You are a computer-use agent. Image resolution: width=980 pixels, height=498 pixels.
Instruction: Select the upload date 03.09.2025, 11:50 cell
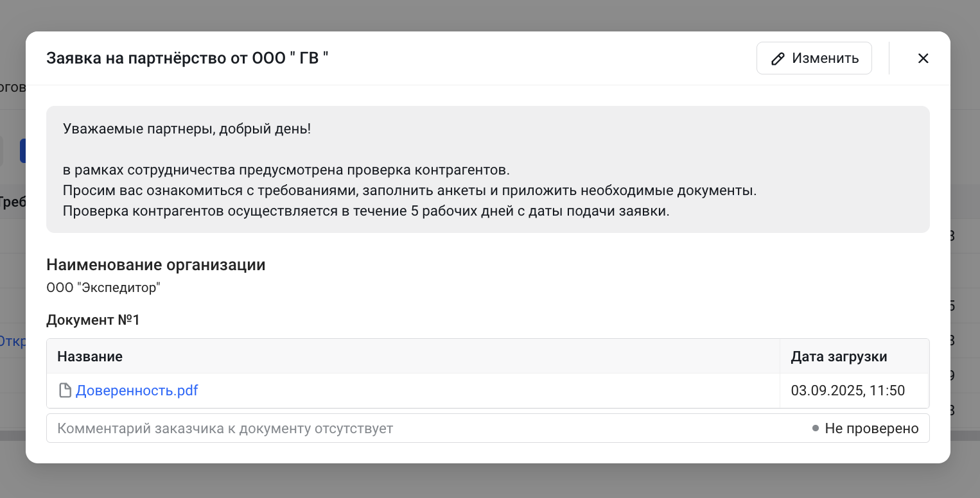(x=848, y=390)
